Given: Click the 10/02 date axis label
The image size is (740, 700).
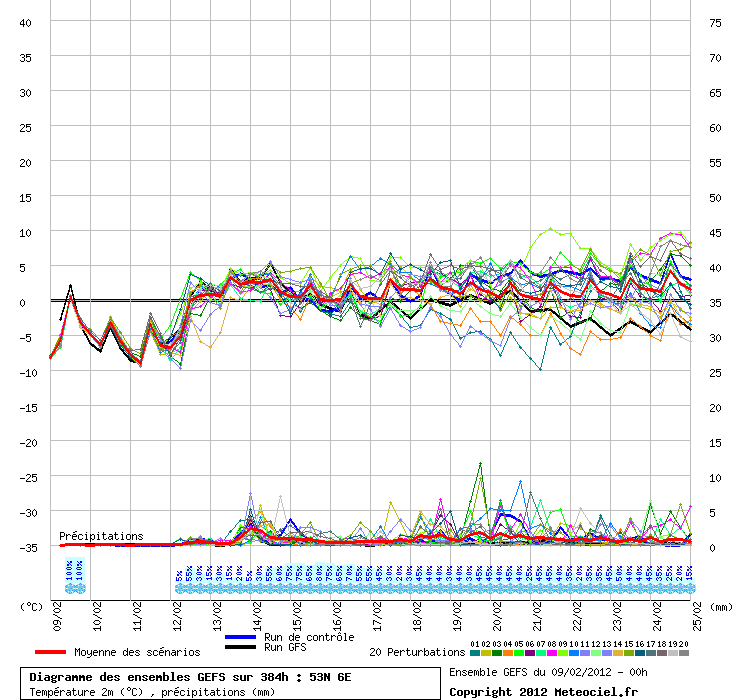Looking at the screenshot, I should coord(97,616).
